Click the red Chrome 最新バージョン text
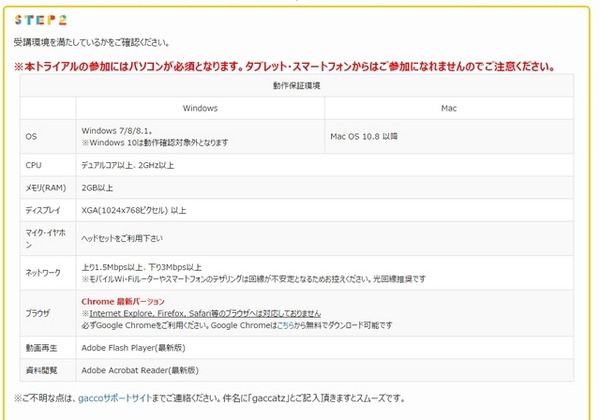This screenshot has height=420, width=600. tap(123, 301)
